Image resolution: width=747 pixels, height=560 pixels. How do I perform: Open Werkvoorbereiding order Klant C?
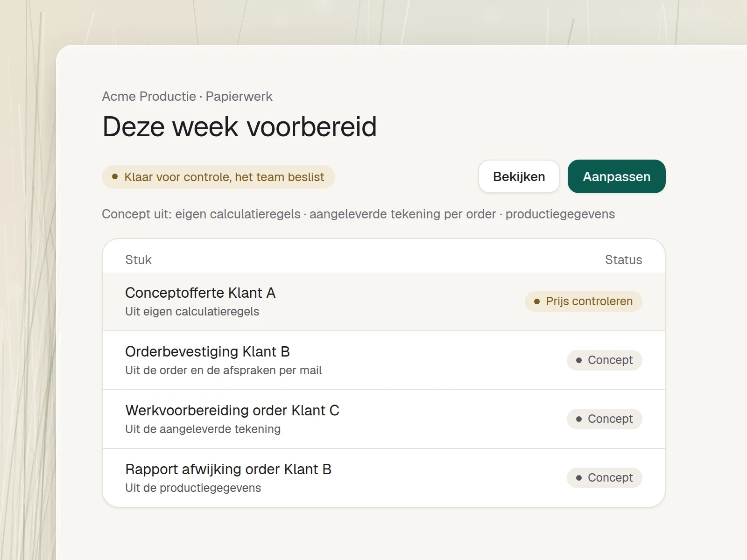(383, 419)
